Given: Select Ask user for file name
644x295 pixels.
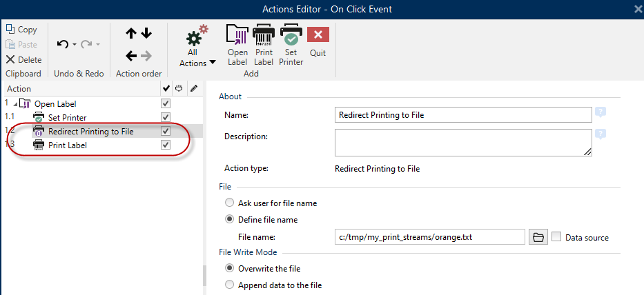Looking at the screenshot, I should tap(230, 203).
